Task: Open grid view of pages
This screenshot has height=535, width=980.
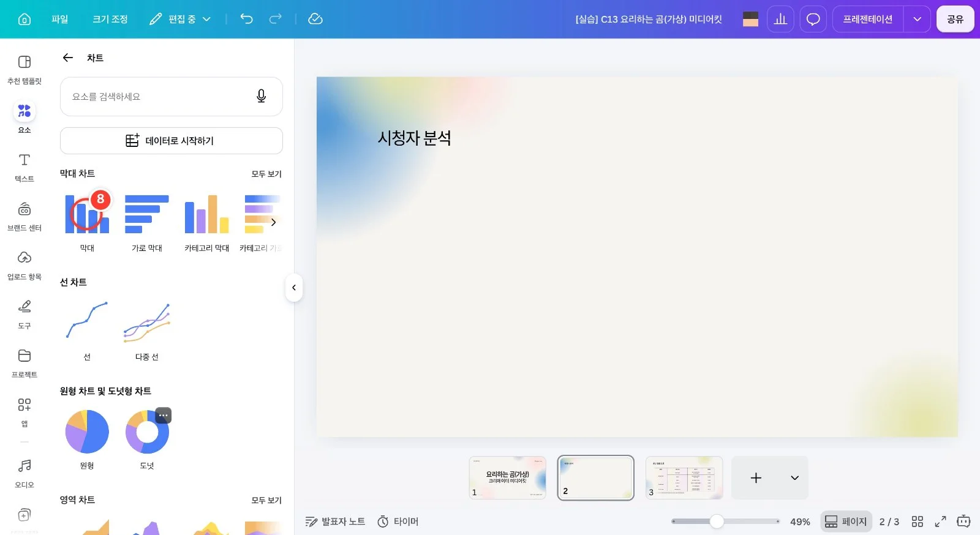Action: (x=917, y=522)
